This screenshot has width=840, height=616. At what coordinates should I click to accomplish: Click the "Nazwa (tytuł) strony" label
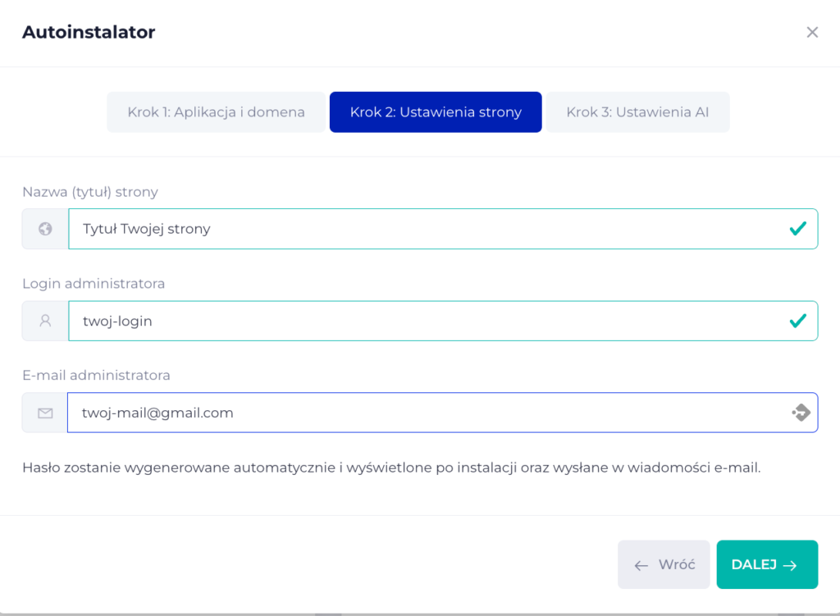(x=90, y=192)
